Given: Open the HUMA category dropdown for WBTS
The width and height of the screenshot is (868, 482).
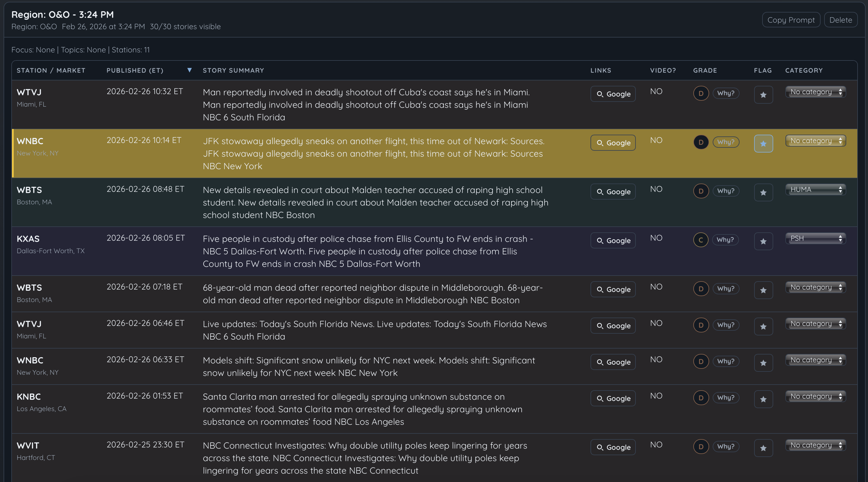Looking at the screenshot, I should (816, 190).
